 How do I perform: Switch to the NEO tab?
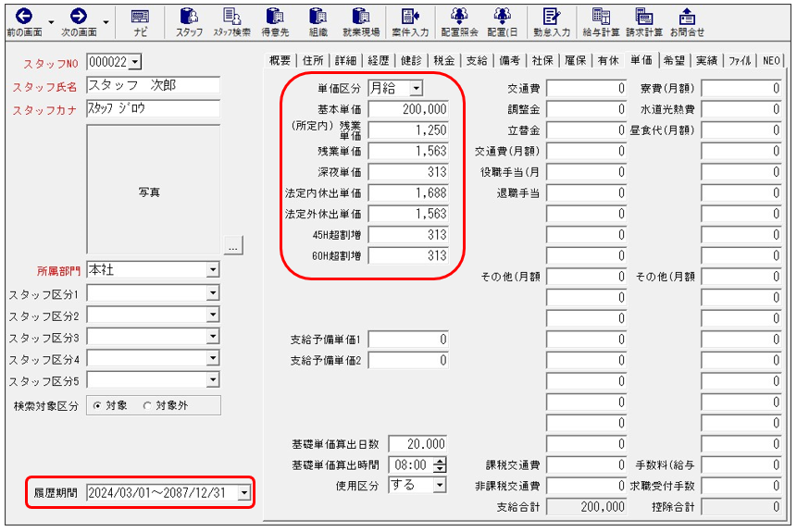771,60
